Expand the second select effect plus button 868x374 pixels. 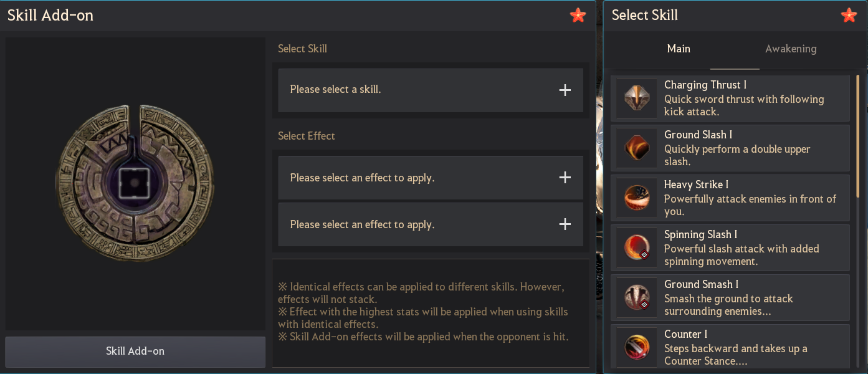pos(565,224)
